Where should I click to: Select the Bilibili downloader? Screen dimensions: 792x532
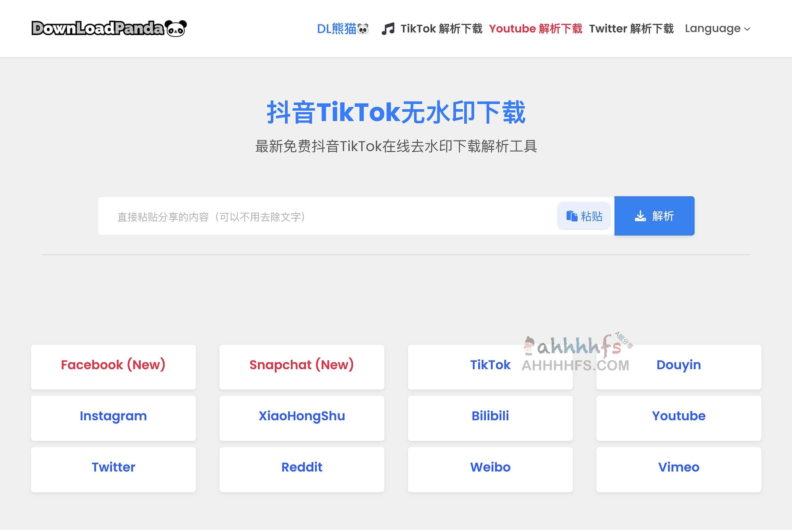click(490, 417)
